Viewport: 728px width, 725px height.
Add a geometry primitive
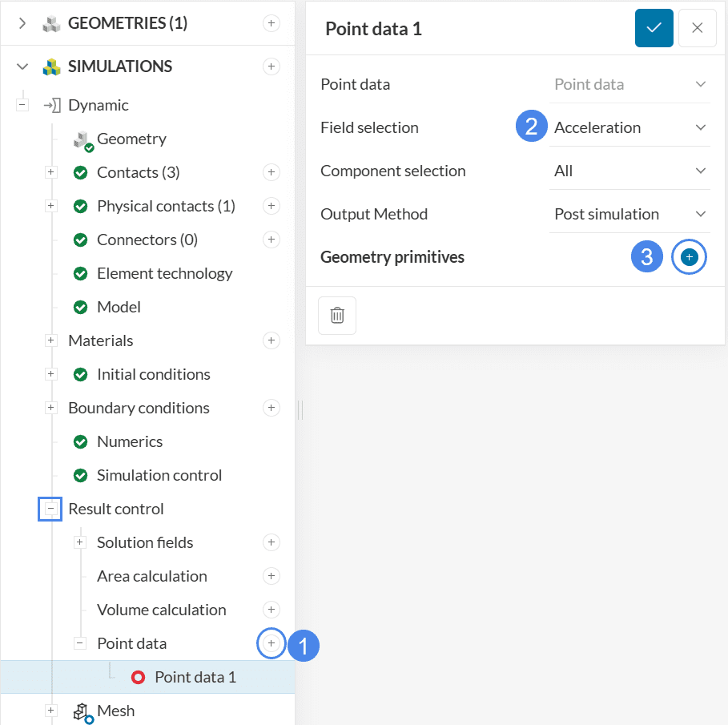pos(689,257)
